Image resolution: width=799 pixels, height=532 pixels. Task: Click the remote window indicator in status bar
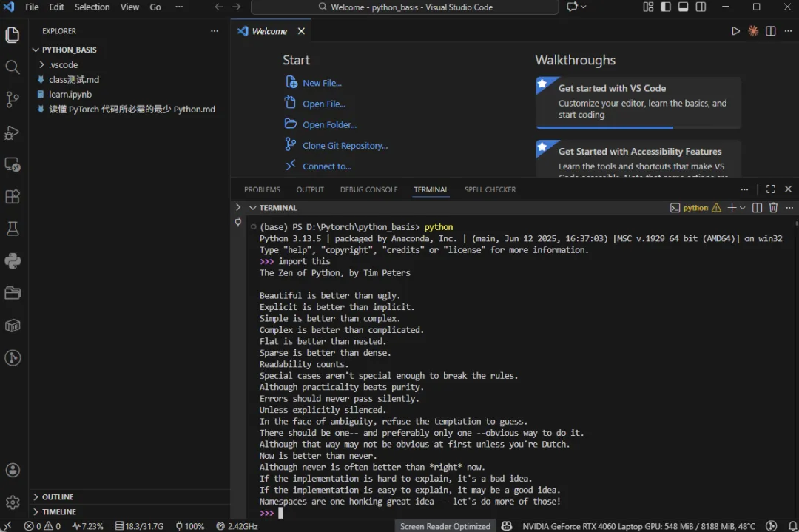[x=7, y=526]
